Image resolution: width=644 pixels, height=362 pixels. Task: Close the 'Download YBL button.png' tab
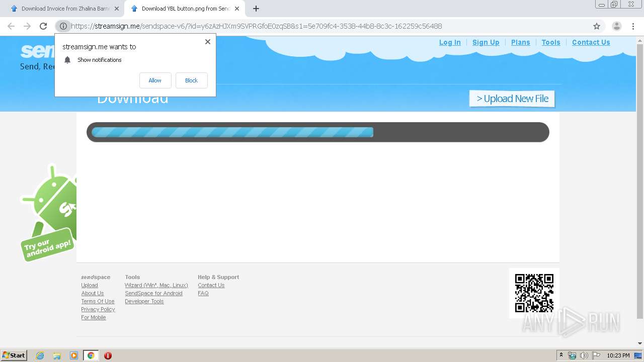pyautogui.click(x=237, y=9)
